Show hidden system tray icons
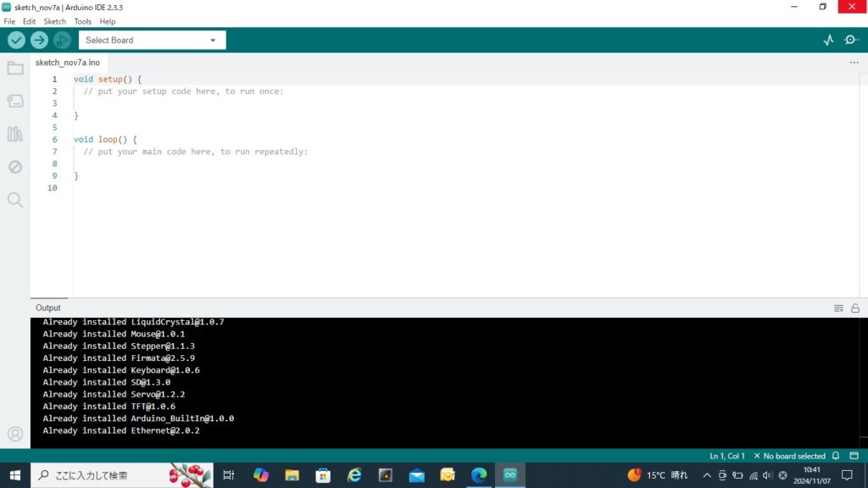 pyautogui.click(x=707, y=475)
